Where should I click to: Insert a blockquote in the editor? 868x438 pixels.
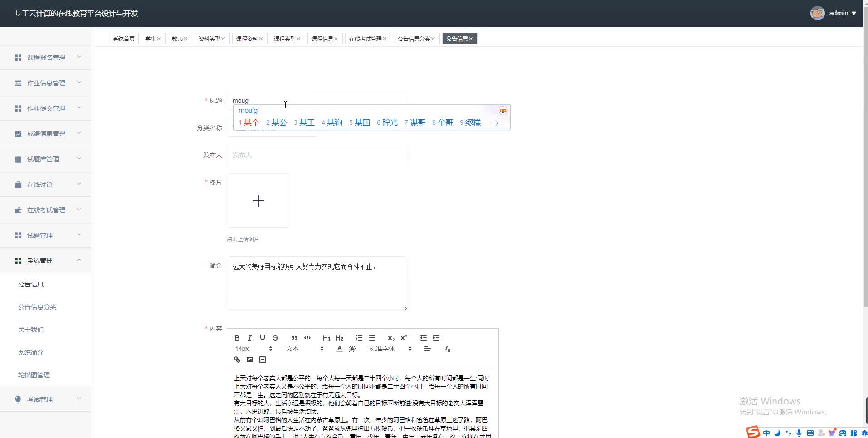[294, 338]
